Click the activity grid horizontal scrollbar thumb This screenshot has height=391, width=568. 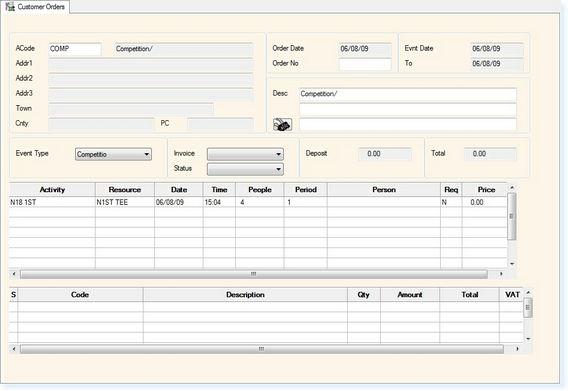(254, 274)
